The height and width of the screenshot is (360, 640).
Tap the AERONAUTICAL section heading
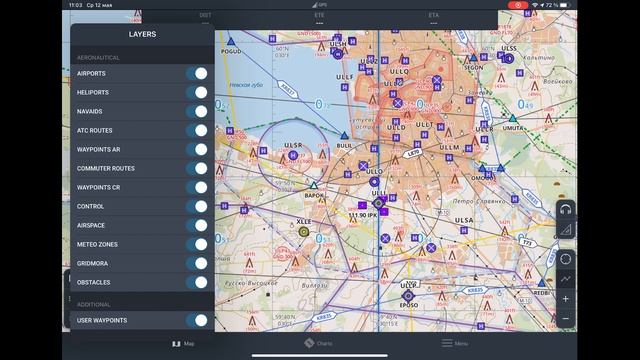[x=98, y=58]
